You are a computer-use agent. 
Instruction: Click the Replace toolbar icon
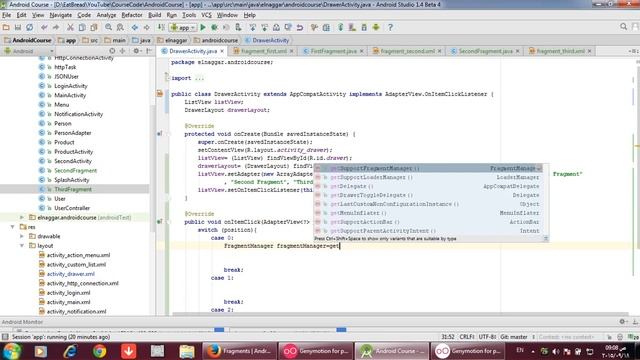[x=120, y=27]
